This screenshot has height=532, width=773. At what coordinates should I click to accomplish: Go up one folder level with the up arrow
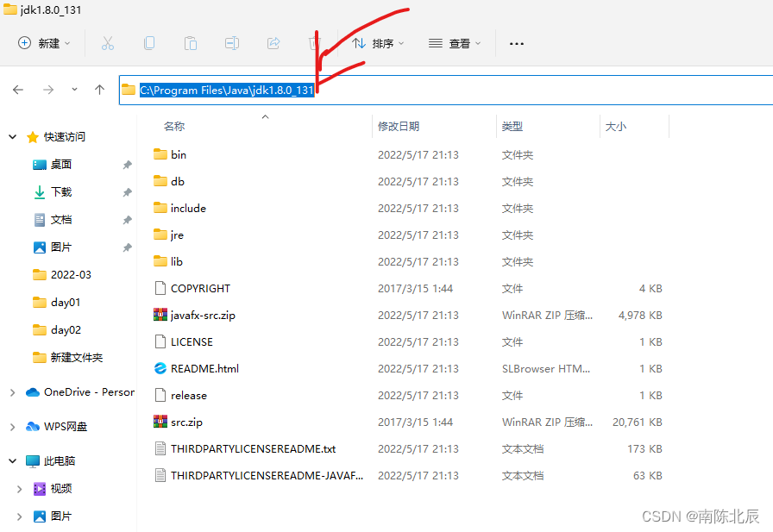(99, 90)
